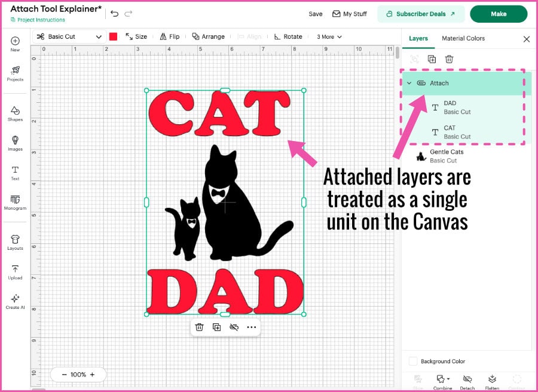Switch to the Material Colors tab
This screenshot has width=538, height=392.
[x=463, y=38]
